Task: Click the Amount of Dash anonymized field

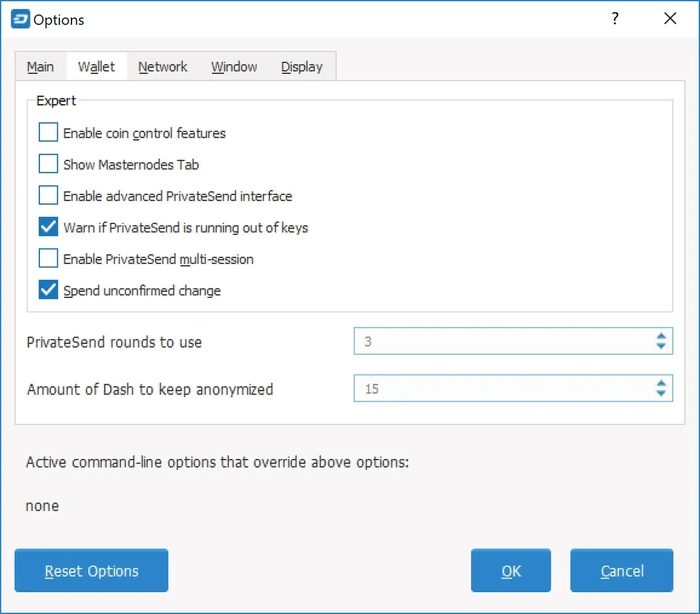Action: tap(513, 388)
